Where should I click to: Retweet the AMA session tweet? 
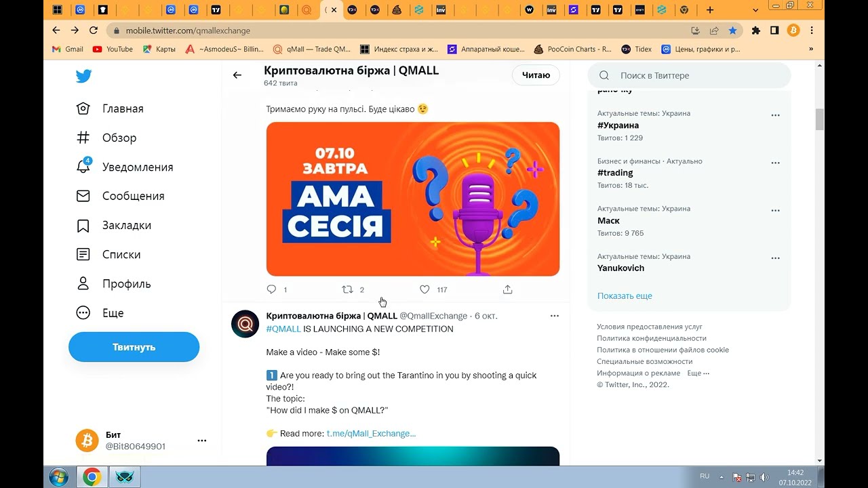point(348,289)
